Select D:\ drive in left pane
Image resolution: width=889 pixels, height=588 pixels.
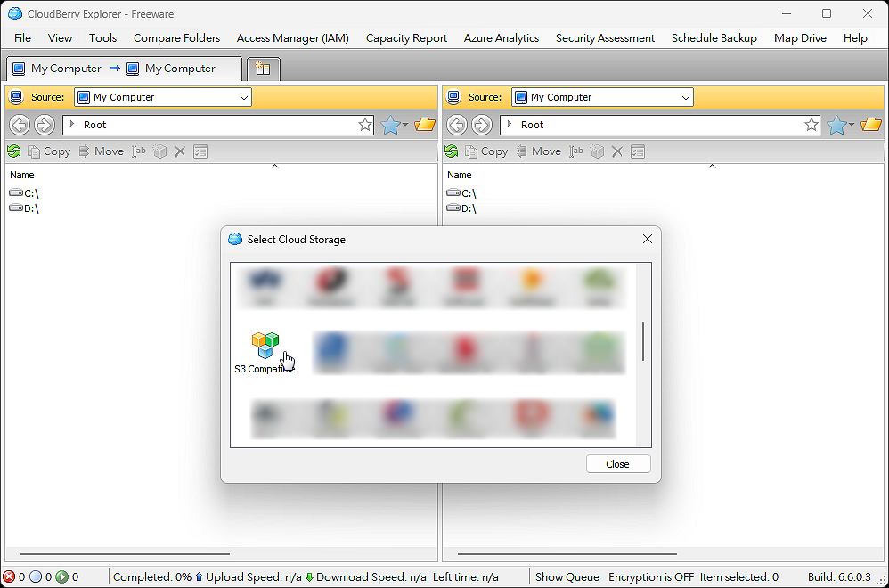pos(24,208)
